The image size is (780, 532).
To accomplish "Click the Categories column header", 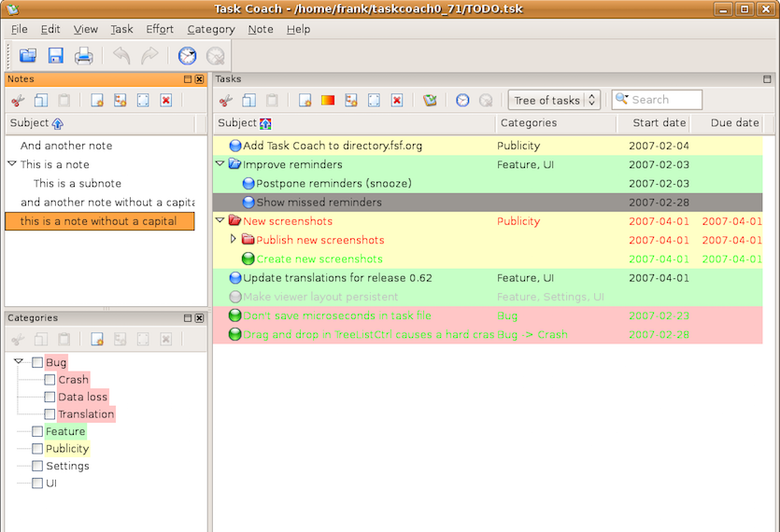I will (x=529, y=123).
